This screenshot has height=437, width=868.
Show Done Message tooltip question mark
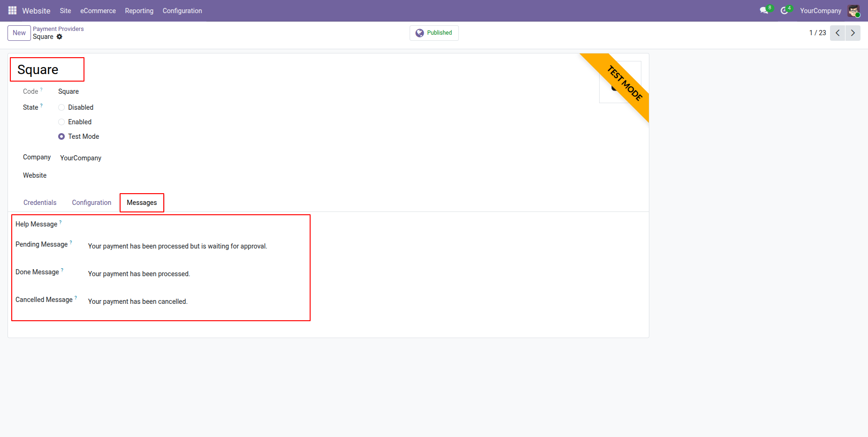point(62,270)
